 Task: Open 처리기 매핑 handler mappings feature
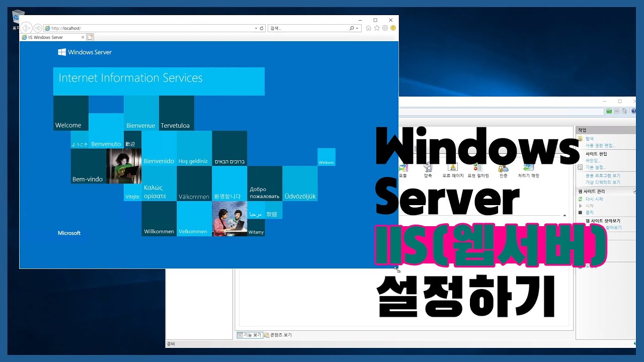(528, 170)
